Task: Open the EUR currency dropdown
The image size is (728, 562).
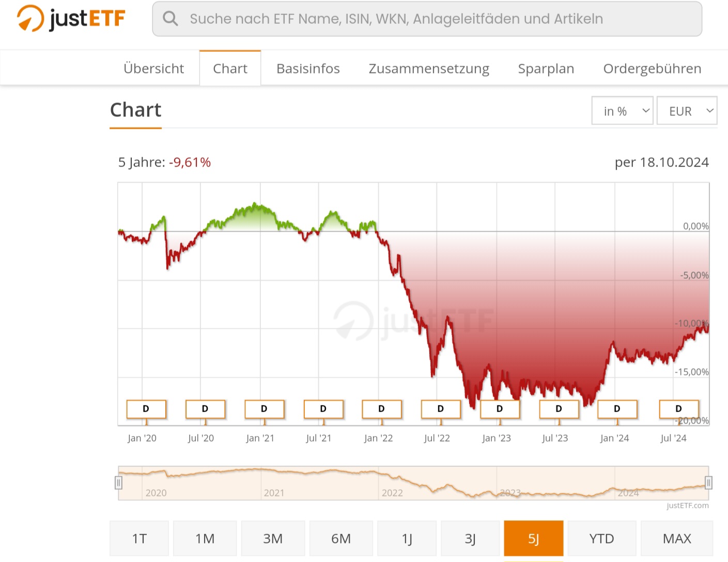Action: click(687, 111)
